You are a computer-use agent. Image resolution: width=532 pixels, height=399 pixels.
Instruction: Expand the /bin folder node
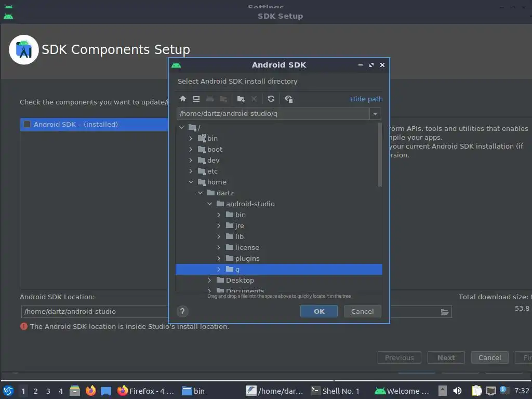pos(191,138)
